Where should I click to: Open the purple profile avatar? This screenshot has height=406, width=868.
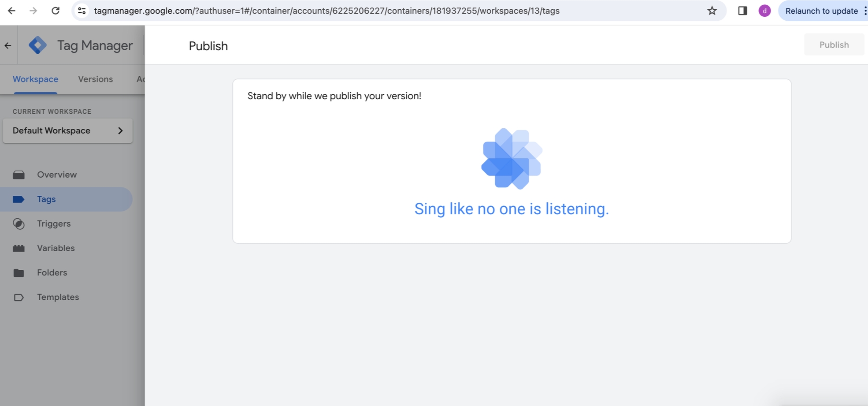coord(764,11)
